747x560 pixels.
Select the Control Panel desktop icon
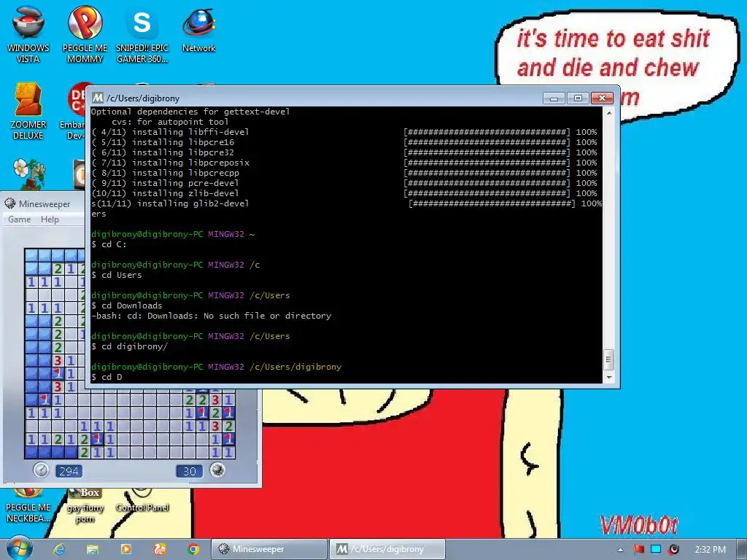(142, 501)
